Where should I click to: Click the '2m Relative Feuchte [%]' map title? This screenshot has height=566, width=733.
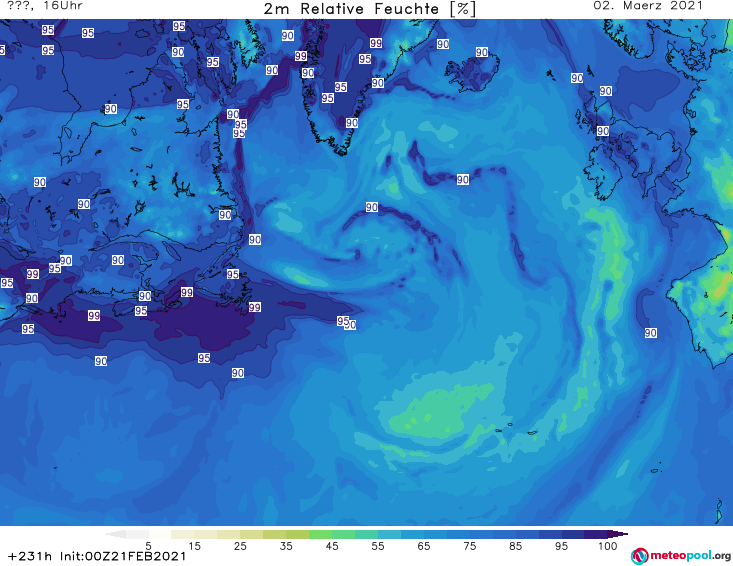click(x=370, y=9)
